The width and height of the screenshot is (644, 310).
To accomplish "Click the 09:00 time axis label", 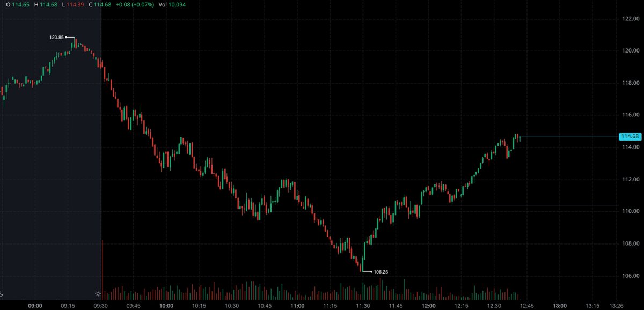I will (x=35, y=305).
